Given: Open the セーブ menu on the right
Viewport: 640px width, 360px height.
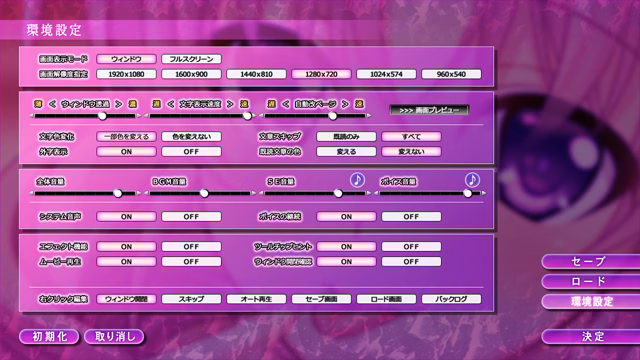Looking at the screenshot, I should 591,261.
